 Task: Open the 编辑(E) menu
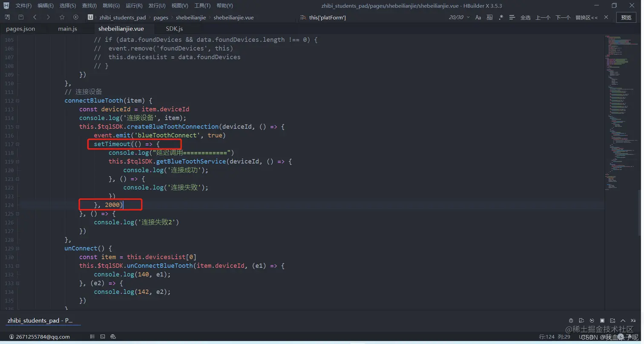click(46, 6)
